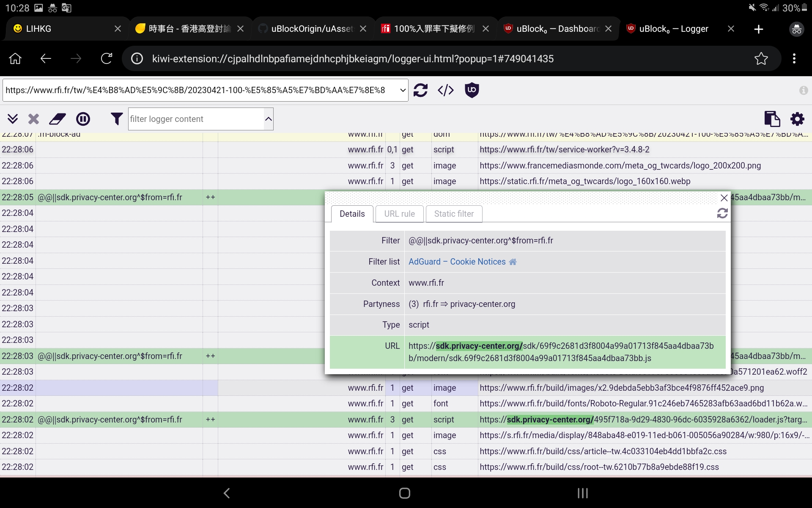Image resolution: width=812 pixels, height=508 pixels.
Task: Toggle the discard-all chevrons icon
Action: click(13, 119)
